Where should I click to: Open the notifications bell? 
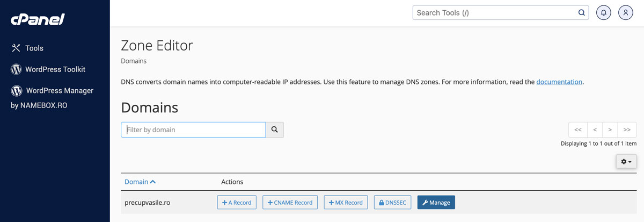(604, 13)
